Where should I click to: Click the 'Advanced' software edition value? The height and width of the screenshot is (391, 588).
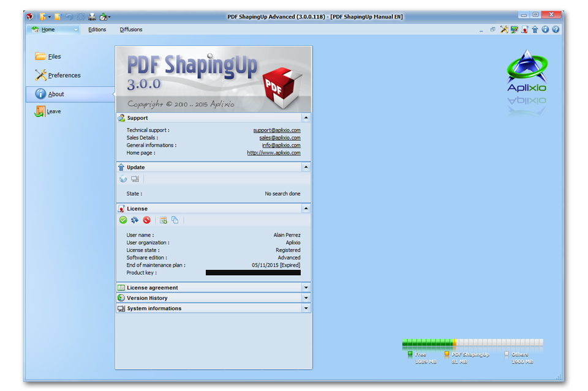point(288,258)
